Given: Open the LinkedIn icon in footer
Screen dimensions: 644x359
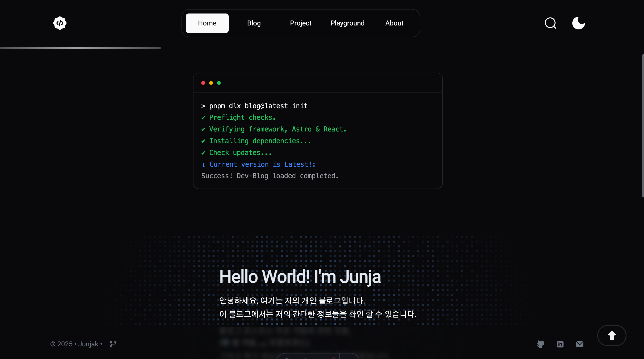Looking at the screenshot, I should point(560,344).
